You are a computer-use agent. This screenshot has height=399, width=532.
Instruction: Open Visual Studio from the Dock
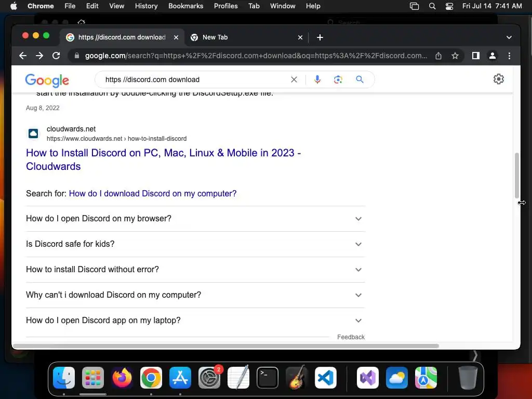[x=368, y=378]
